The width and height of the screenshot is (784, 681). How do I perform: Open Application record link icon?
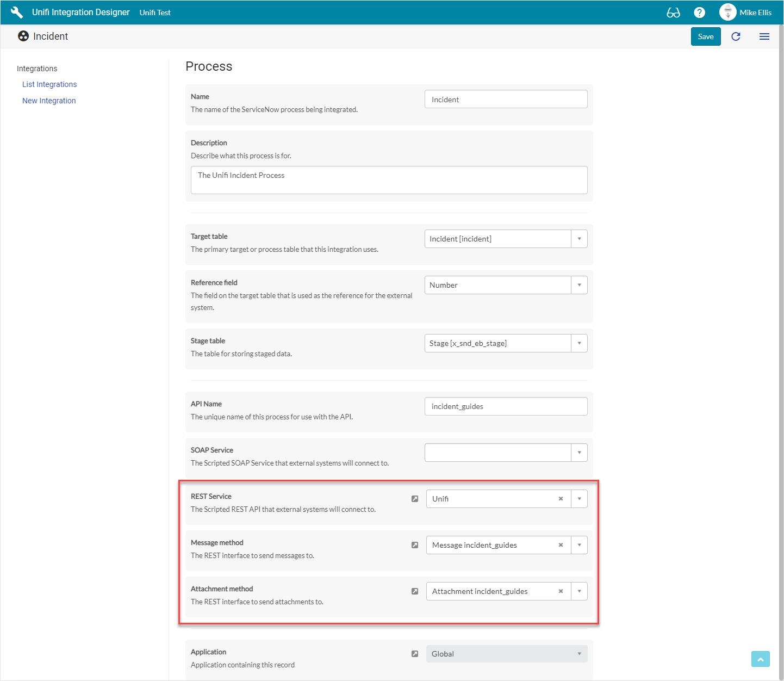point(415,654)
